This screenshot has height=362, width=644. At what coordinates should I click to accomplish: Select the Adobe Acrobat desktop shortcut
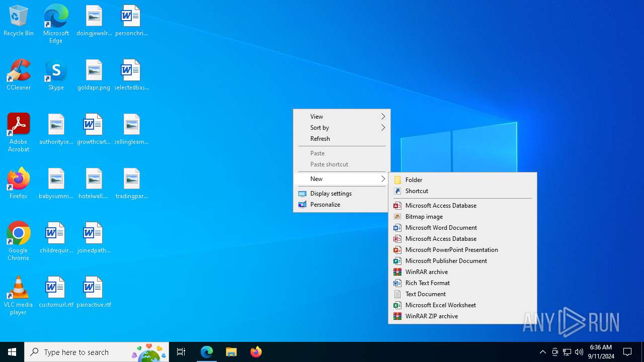19,132
